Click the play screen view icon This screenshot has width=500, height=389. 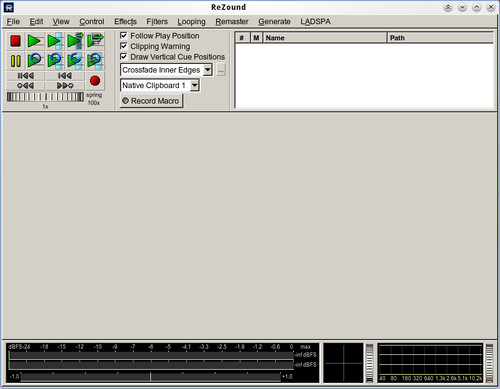coord(95,41)
